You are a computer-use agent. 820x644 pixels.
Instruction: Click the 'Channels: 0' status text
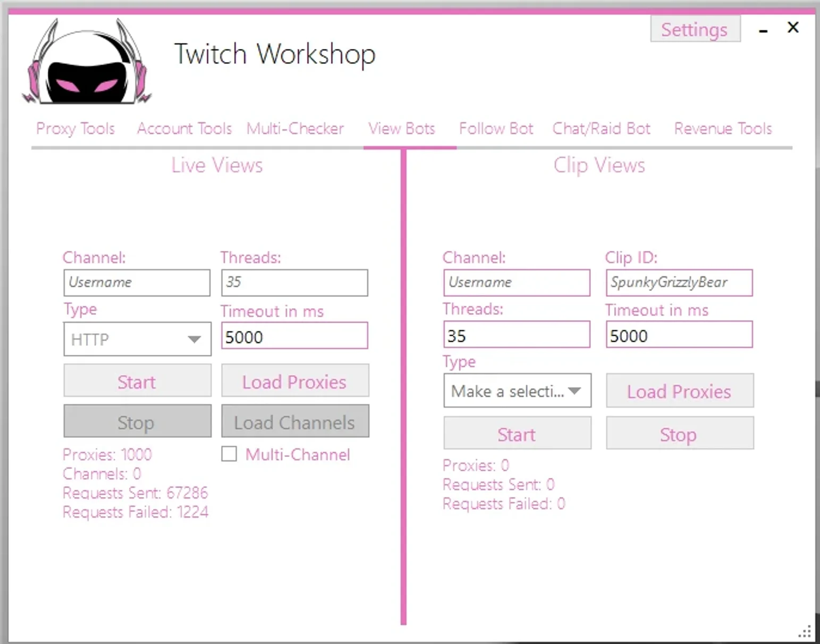point(102,474)
